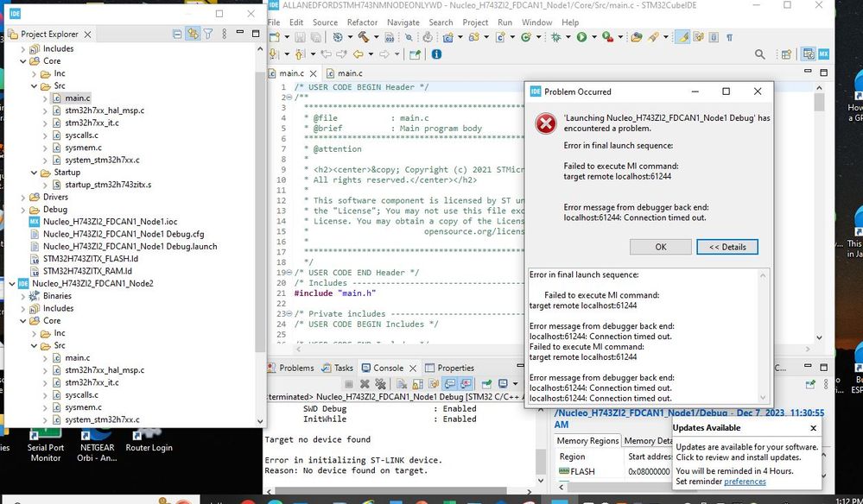Close the first main.c editor tab
863x504 pixels.
pyautogui.click(x=314, y=73)
